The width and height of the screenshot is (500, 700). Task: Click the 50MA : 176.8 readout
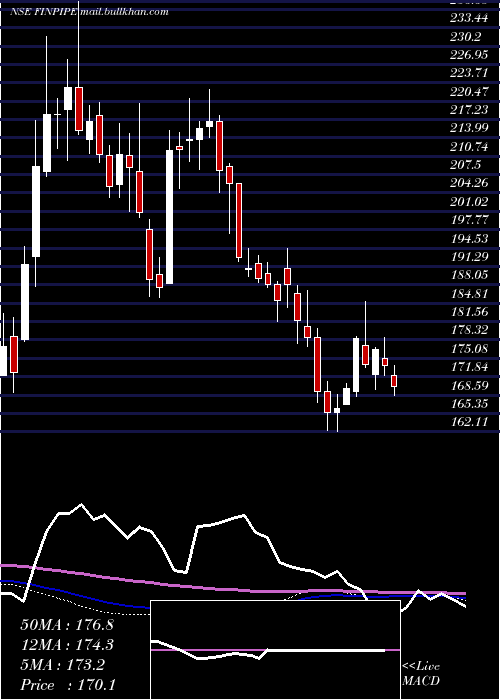pos(67,625)
